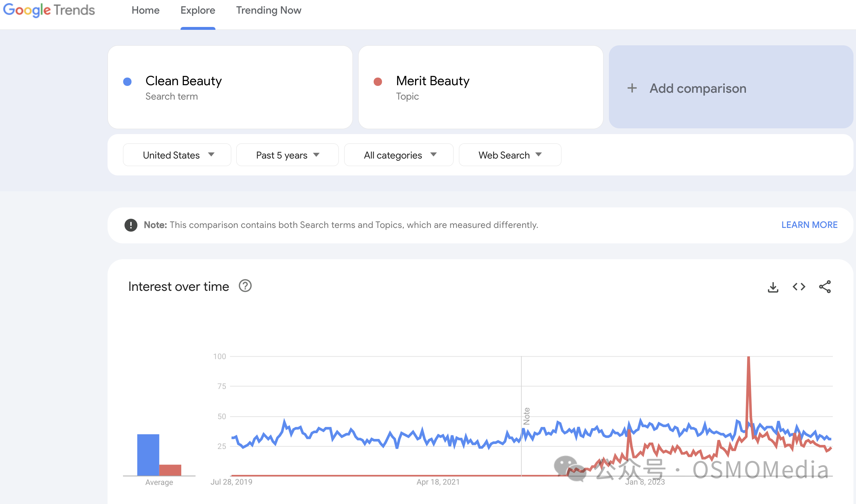Click the '75' y-axis label
This screenshot has width=856, height=504.
tap(222, 386)
